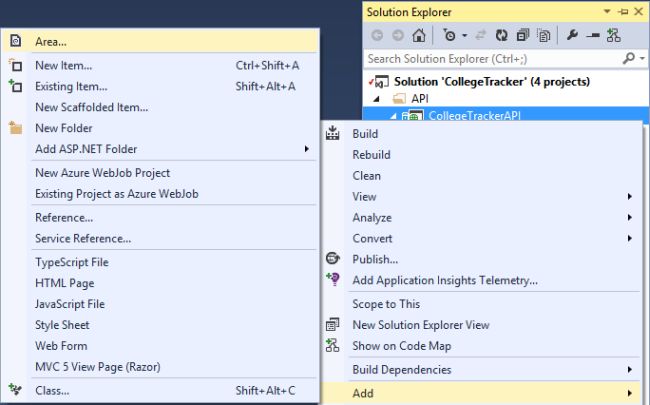Click the Build icon in the context menu
650x405 pixels.
(x=334, y=134)
